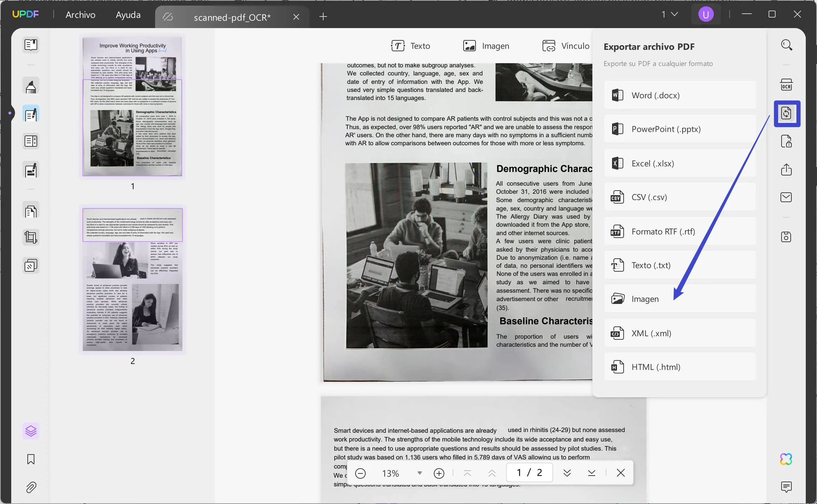The height and width of the screenshot is (504, 817).
Task: Select the scanned-pdf_OCR* tab
Action: pyautogui.click(x=232, y=17)
